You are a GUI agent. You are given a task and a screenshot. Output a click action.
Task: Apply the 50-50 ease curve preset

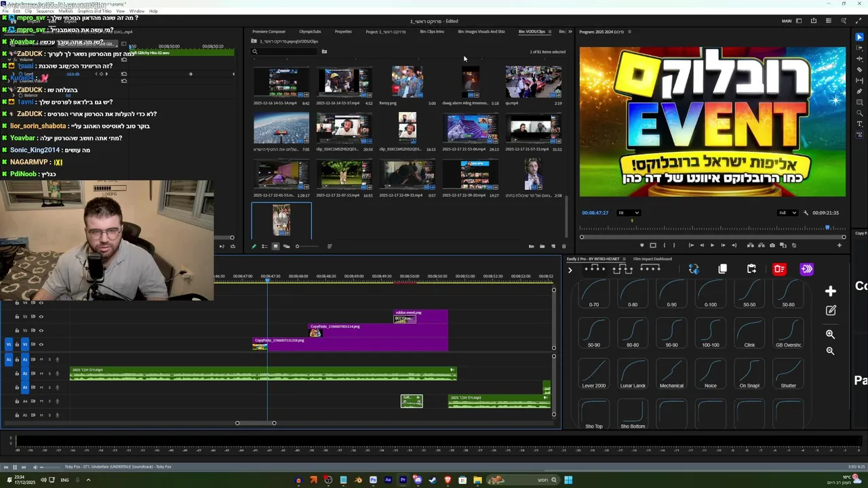coord(749,293)
